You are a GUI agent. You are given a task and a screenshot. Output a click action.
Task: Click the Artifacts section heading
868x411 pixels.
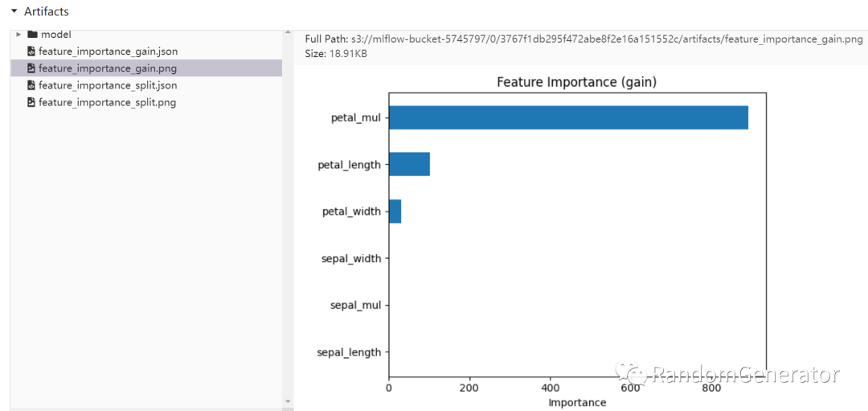pyautogui.click(x=47, y=11)
